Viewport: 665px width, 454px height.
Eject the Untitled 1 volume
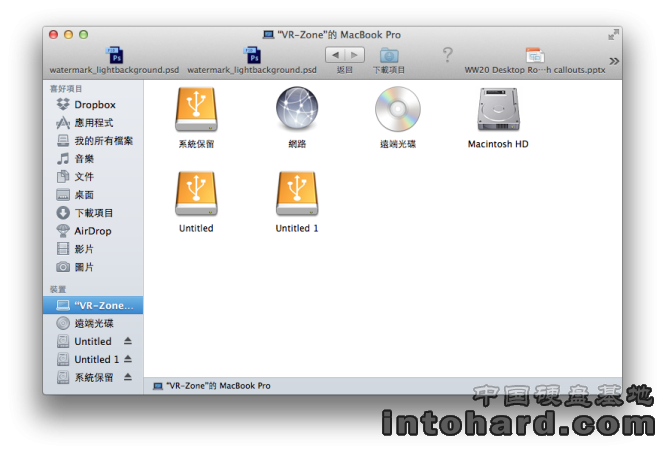[128, 359]
